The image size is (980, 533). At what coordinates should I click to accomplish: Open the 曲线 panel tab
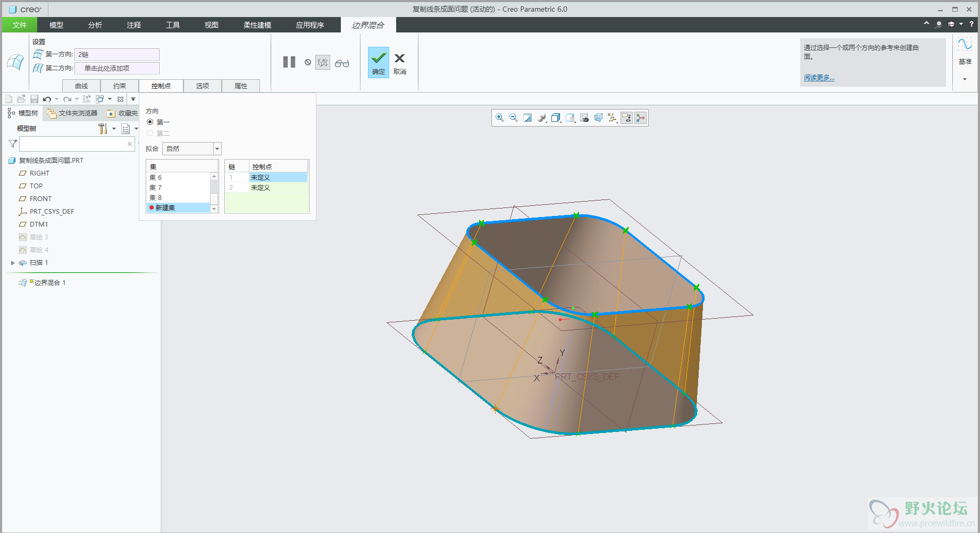[81, 86]
